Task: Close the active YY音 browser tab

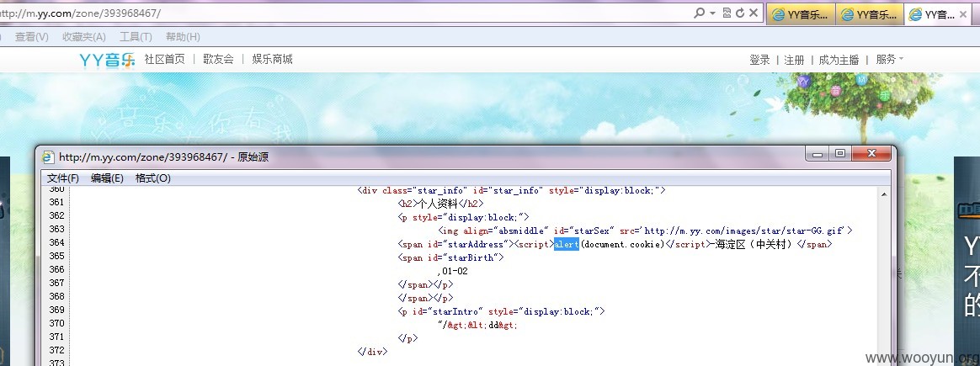Action: [x=963, y=15]
